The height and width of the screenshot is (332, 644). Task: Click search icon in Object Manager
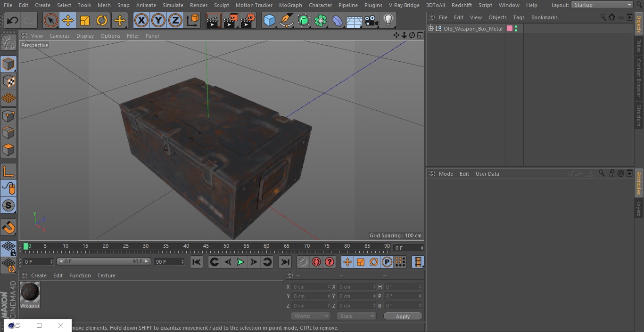(x=603, y=17)
